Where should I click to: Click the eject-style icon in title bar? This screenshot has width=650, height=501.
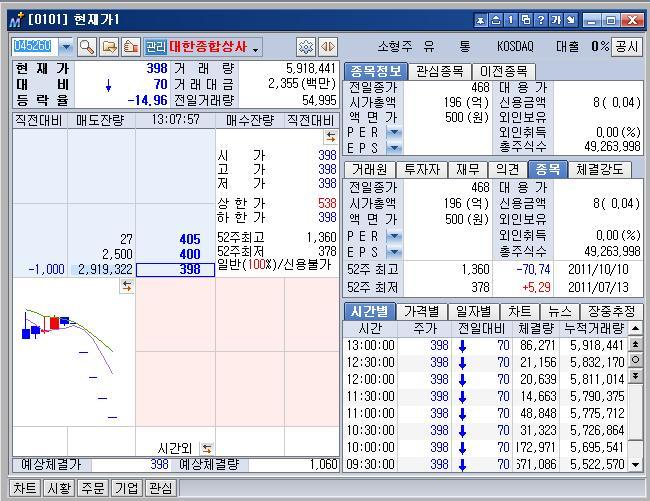pos(496,20)
